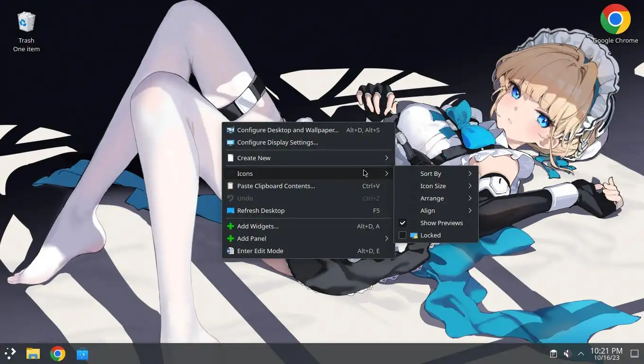Open the application launcher in taskbar
644x364 pixels.
pyautogui.click(x=10, y=354)
